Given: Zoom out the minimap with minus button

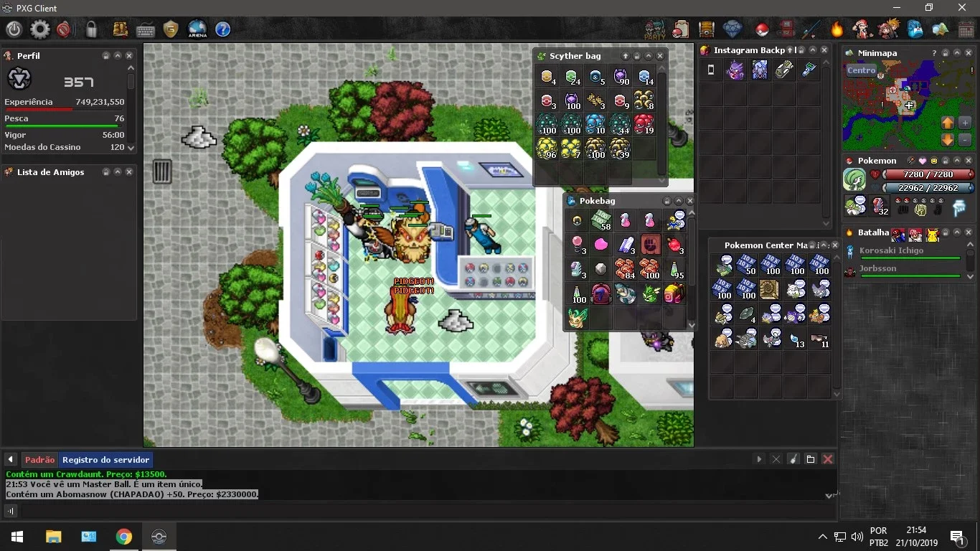Looking at the screenshot, I should click(964, 140).
